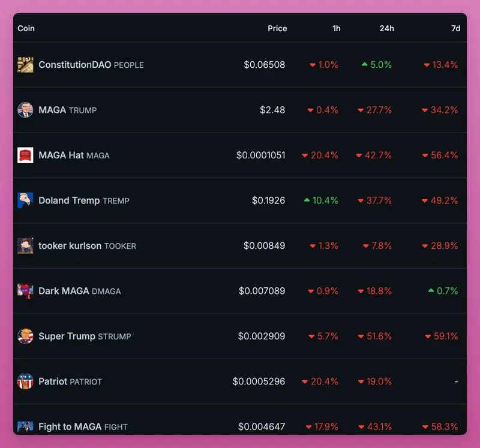Open the MAGA coin name with TRUMP ticker

(52, 110)
